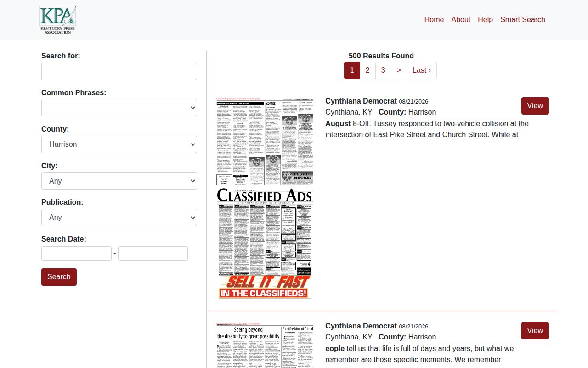
Task: Jump to the Last page
Action: coord(422,70)
